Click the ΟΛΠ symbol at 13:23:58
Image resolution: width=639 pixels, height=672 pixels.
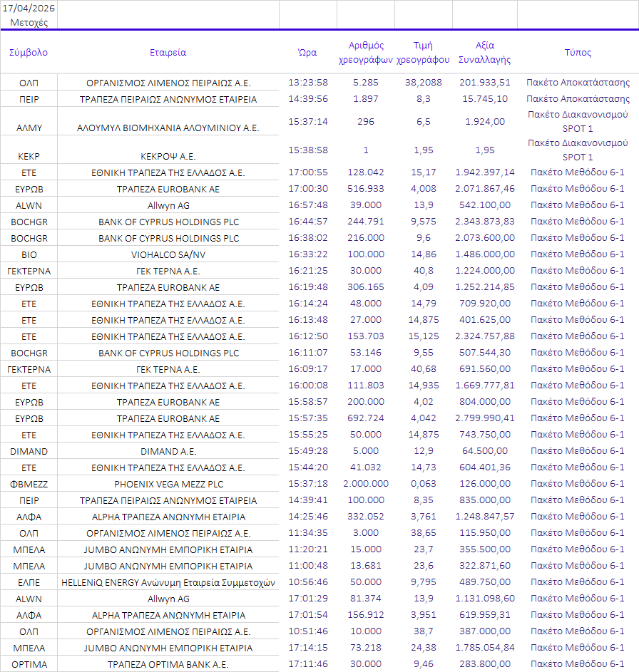click(x=29, y=83)
